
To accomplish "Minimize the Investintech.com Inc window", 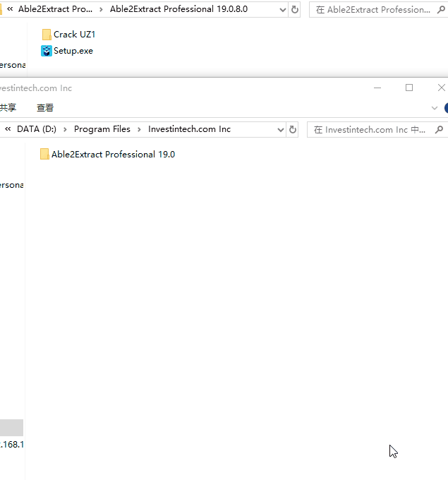I will click(x=377, y=88).
